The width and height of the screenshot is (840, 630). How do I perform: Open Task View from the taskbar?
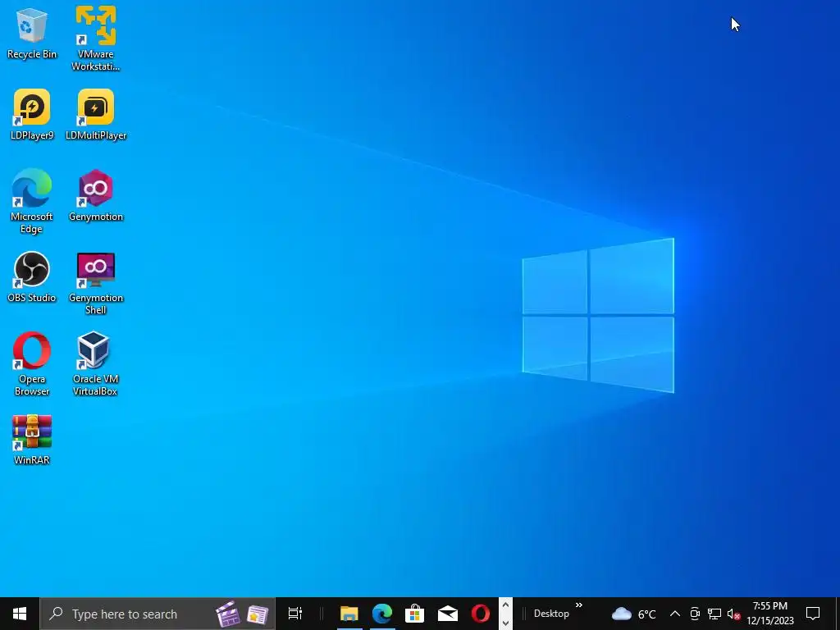(295, 614)
